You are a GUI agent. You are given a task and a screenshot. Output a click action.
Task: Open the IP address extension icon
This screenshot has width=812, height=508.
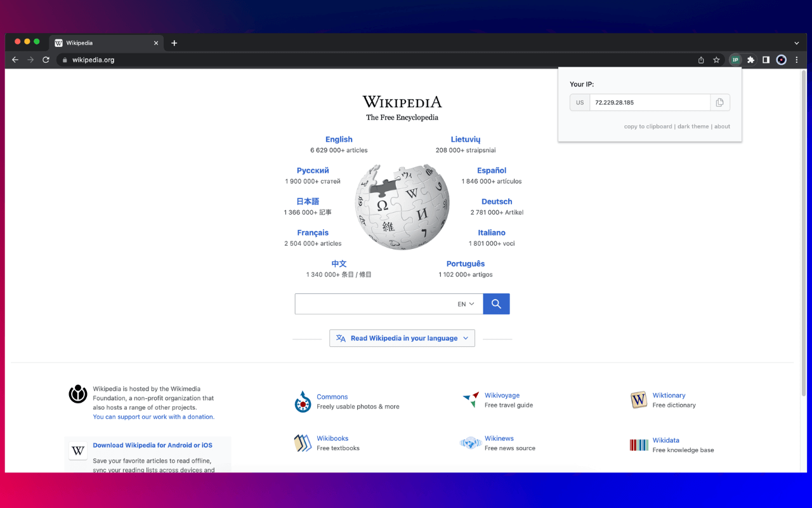[735, 60]
